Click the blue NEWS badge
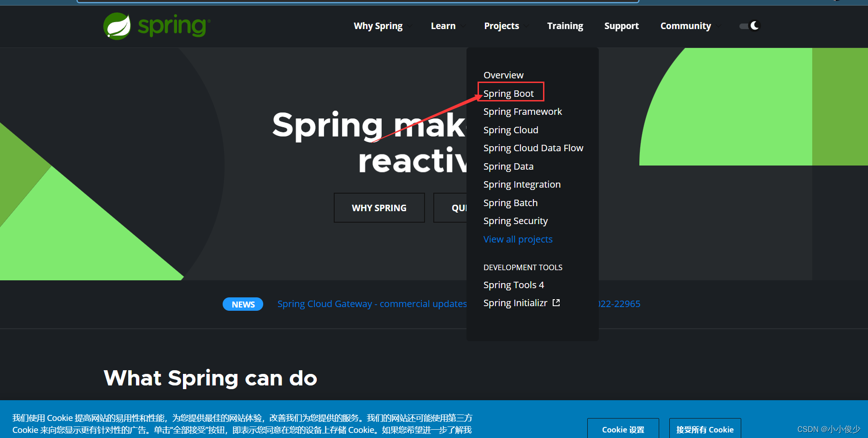 (x=243, y=304)
